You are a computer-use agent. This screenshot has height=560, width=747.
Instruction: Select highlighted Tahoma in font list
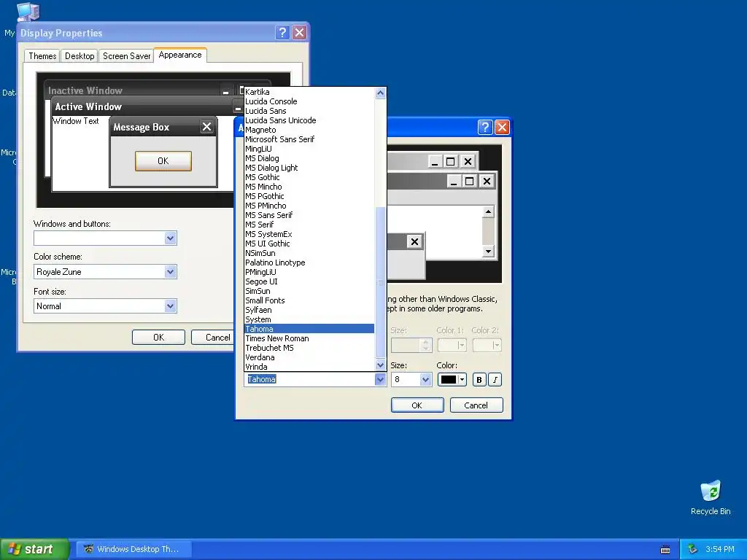pos(309,329)
